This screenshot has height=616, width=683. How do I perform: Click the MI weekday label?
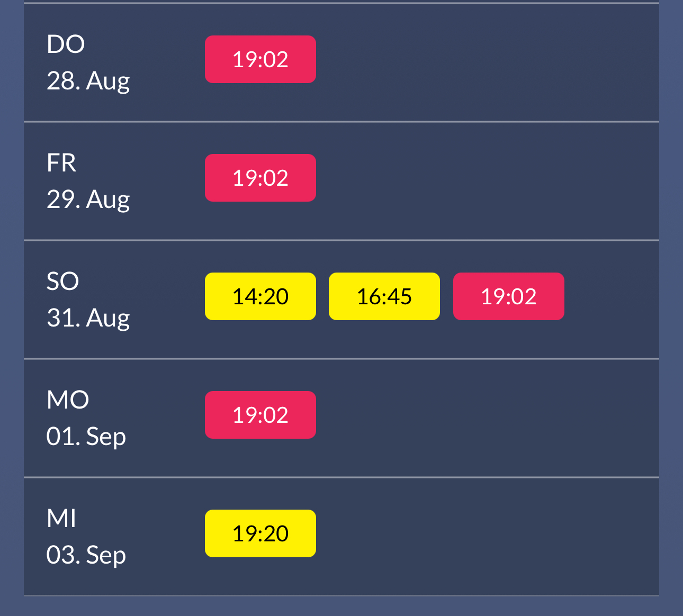[61, 519]
